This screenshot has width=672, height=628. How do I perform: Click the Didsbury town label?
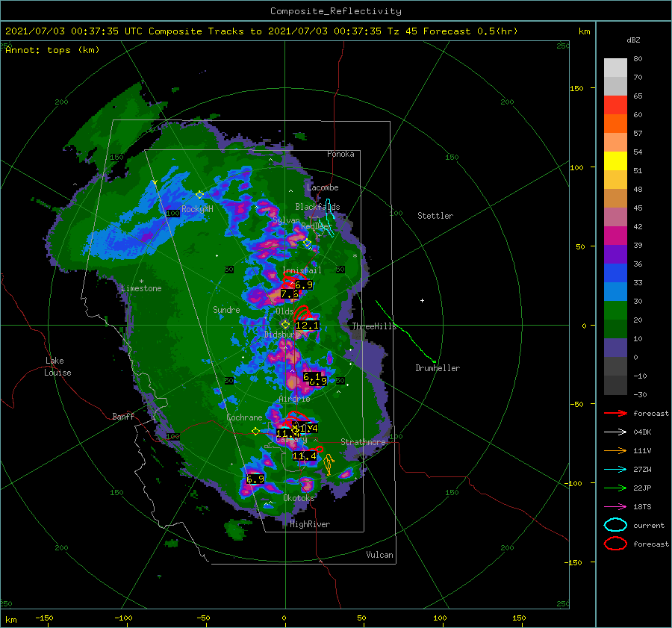[281, 335]
